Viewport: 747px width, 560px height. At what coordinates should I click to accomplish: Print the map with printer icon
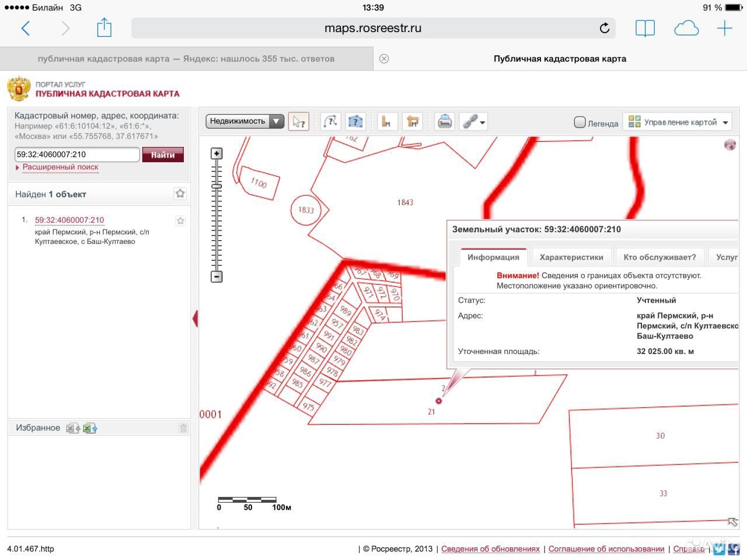445,121
